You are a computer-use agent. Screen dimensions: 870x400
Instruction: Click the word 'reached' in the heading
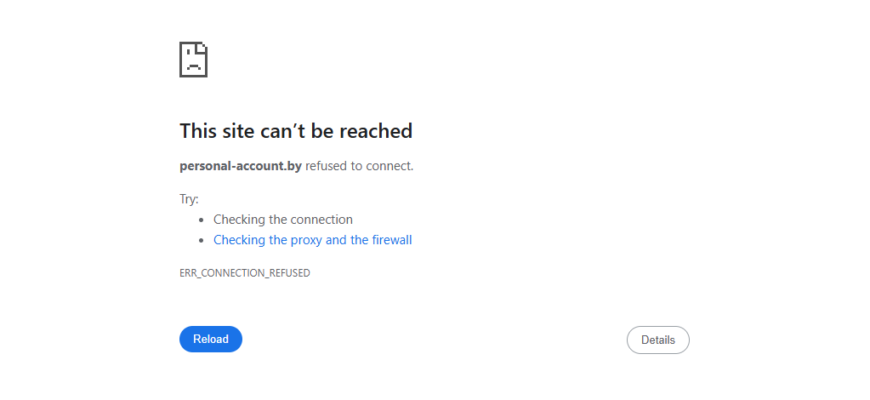[376, 131]
